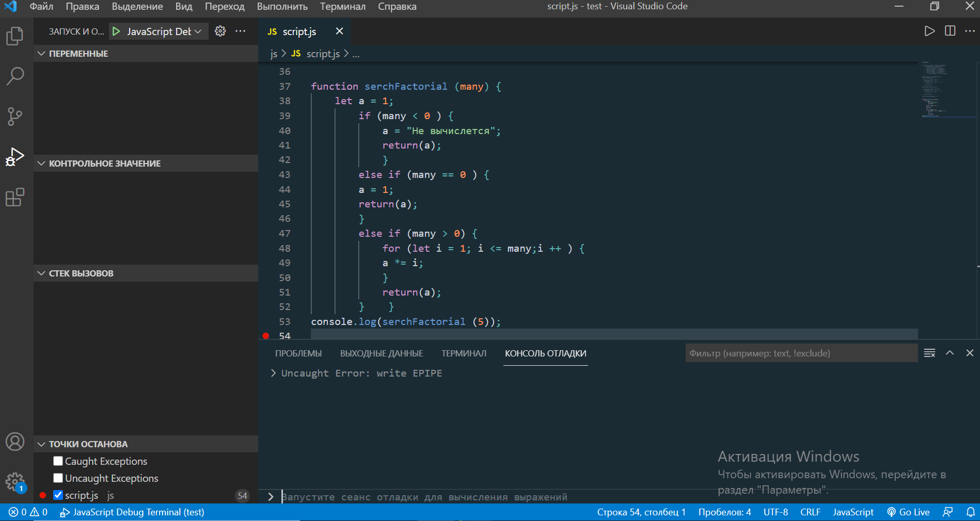Click JavaScript Debug Terminal status item
This screenshot has width=980, height=521.
point(132,512)
